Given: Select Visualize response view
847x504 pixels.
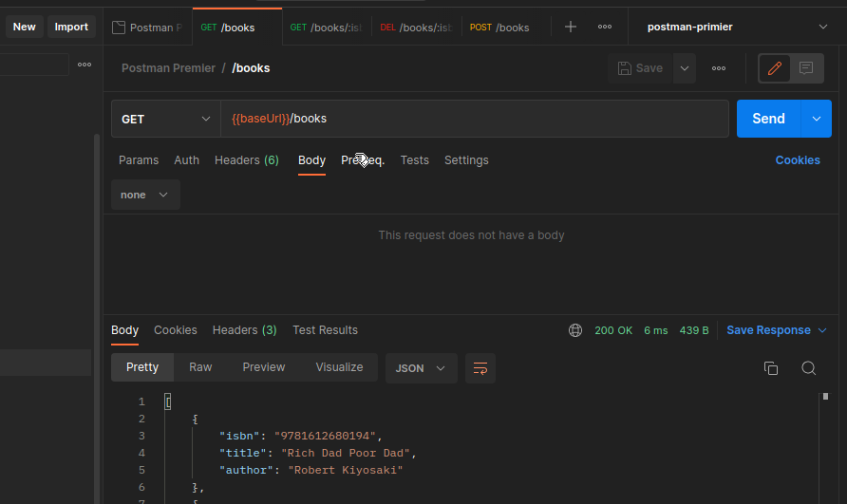Looking at the screenshot, I should point(339,367).
